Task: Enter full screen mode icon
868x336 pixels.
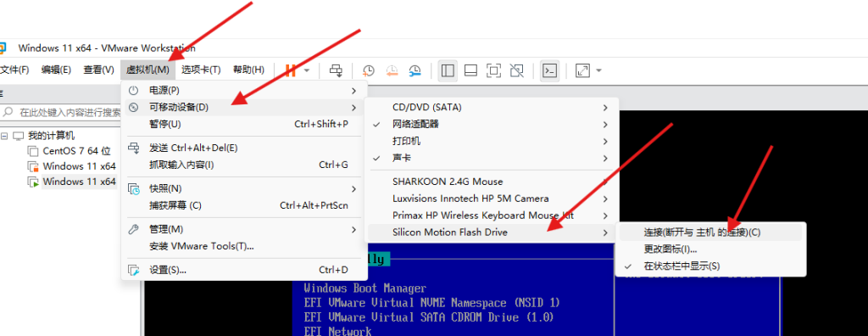Action: coord(493,70)
